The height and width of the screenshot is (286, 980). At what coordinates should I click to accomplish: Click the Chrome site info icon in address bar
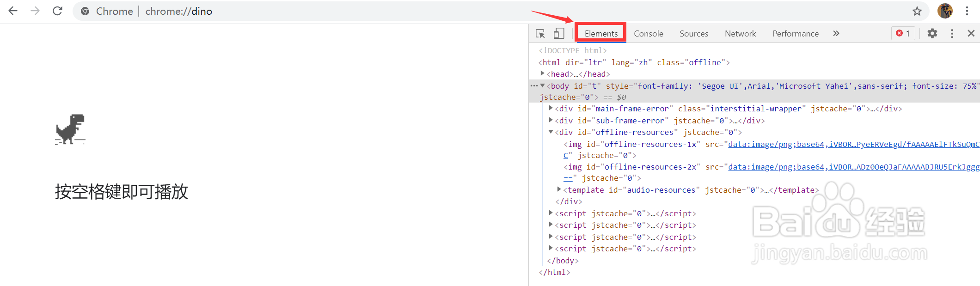(85, 11)
